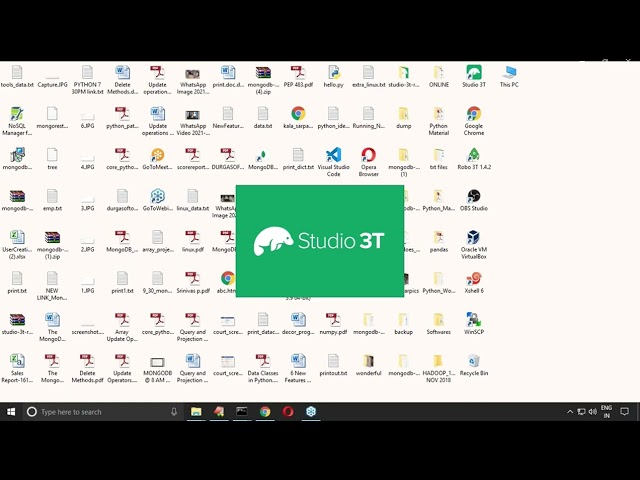Select the print_dict.txt file icon
The width and height of the screenshot is (640, 480).
click(x=298, y=159)
